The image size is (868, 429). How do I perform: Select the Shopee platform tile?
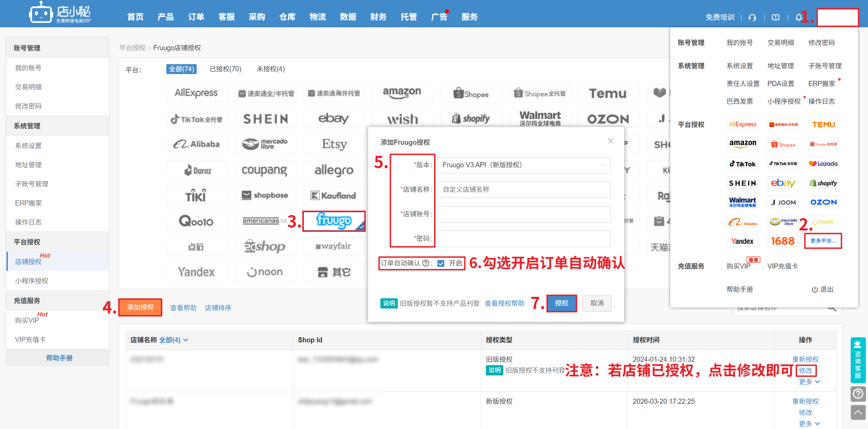click(x=471, y=93)
